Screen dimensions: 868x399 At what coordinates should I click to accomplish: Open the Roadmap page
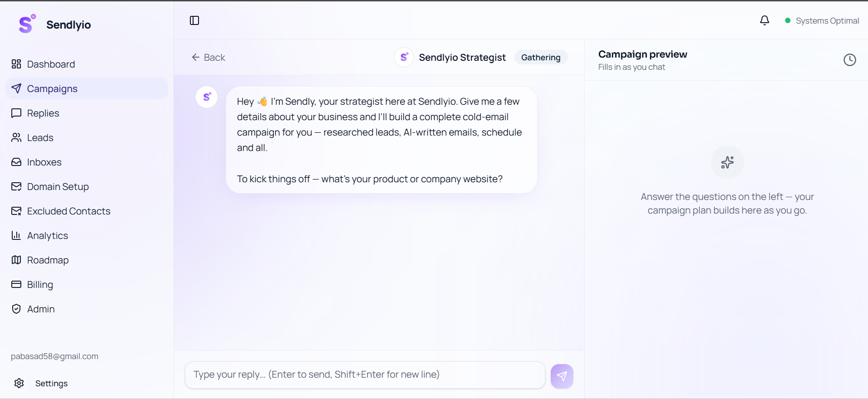click(x=87, y=260)
